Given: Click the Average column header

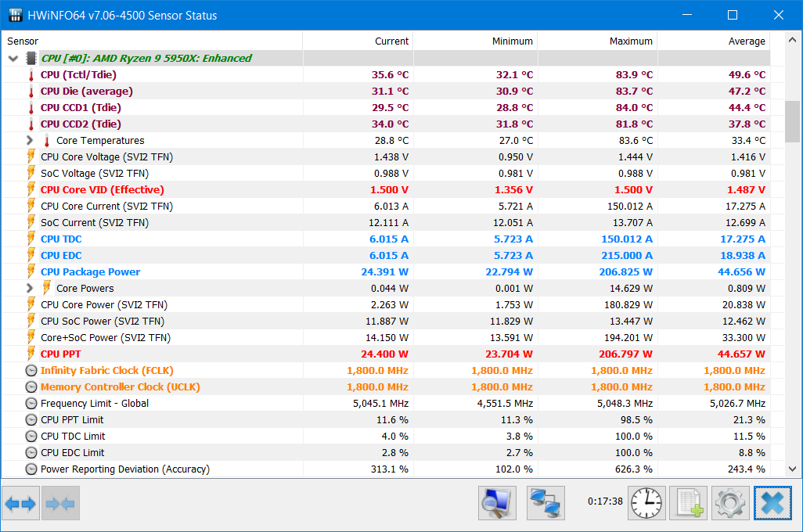Looking at the screenshot, I should coord(714,41).
